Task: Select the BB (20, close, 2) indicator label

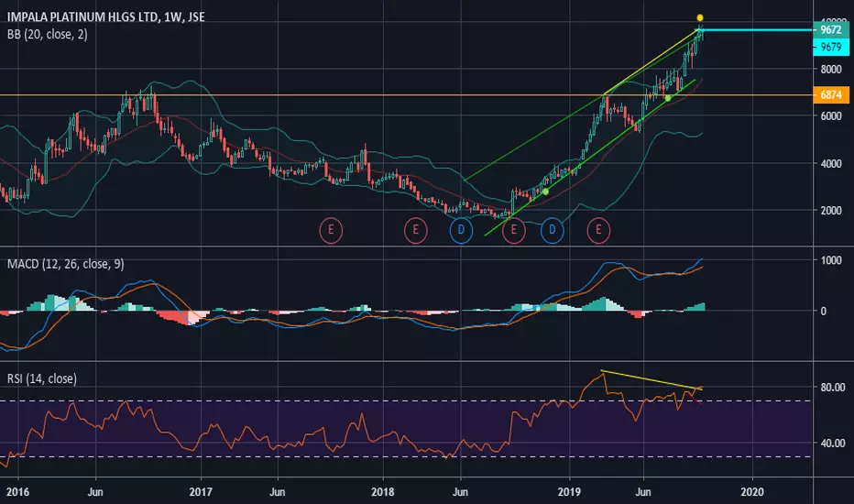Action: [x=48, y=34]
